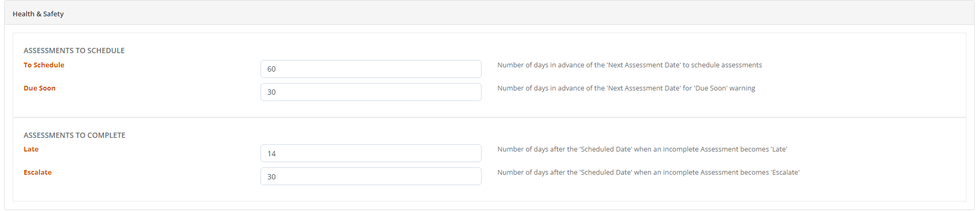The height and width of the screenshot is (211, 980).
Task: Click 'Next Assessment Date' in Due Soon description
Action: tap(643, 88)
